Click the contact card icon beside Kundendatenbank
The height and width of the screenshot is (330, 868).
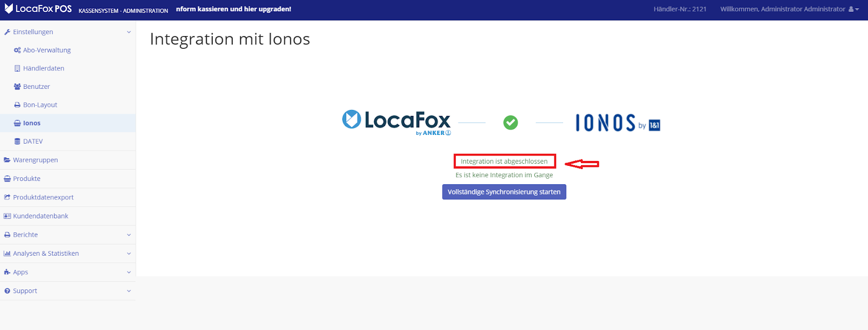(x=7, y=216)
